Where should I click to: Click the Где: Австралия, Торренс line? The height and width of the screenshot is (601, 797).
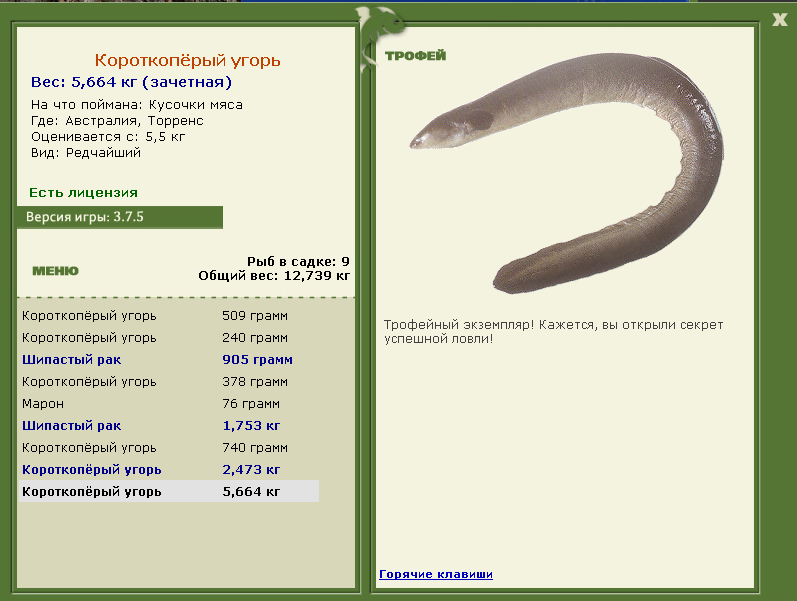click(117, 121)
